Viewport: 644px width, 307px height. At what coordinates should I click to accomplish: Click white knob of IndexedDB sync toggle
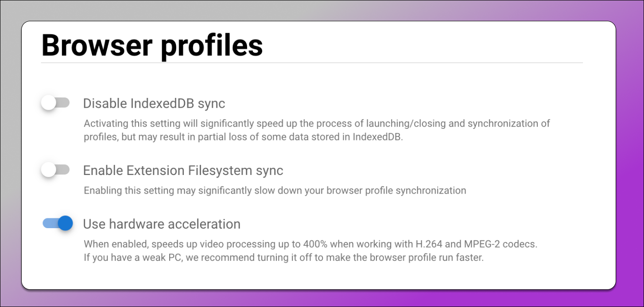tap(48, 103)
